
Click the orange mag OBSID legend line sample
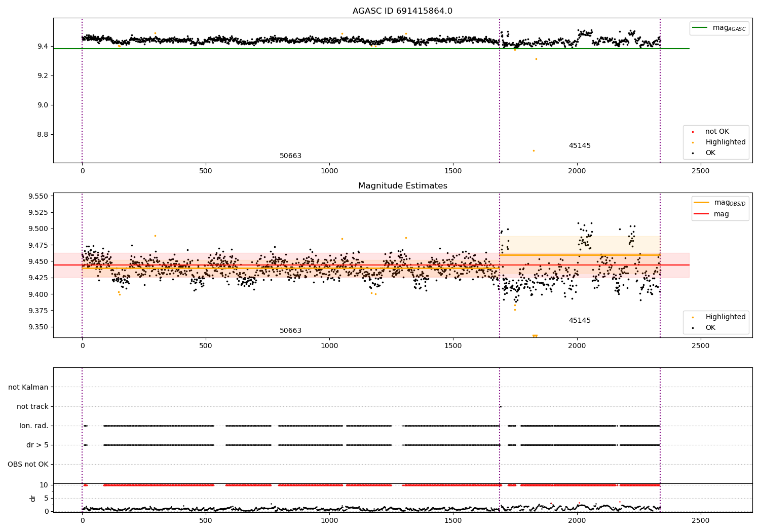(x=702, y=203)
